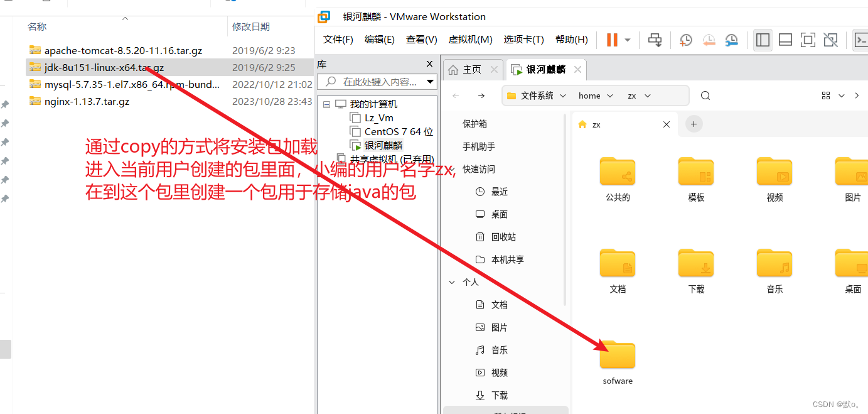Open 保护箱 in the sidebar

point(474,124)
